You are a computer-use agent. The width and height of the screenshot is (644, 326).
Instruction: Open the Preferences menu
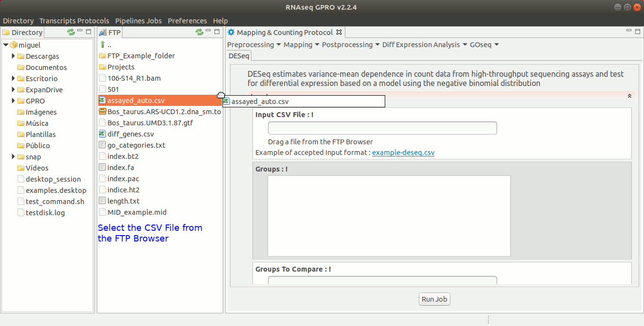point(187,21)
